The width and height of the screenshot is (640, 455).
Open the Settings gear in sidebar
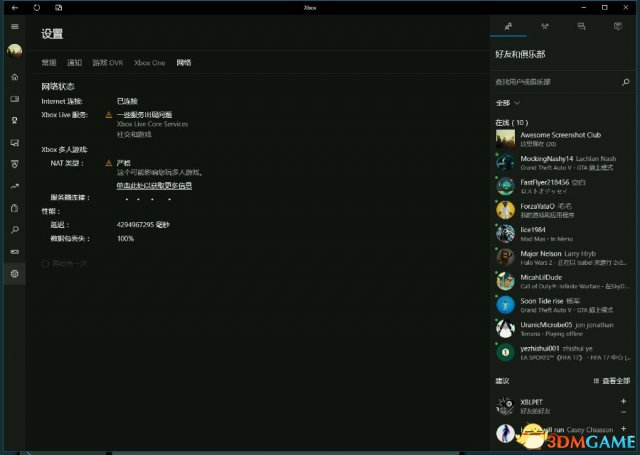coord(15,274)
